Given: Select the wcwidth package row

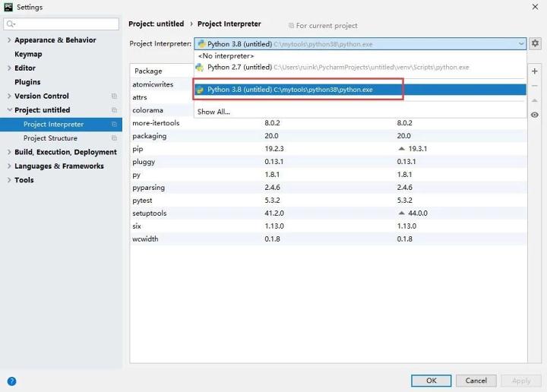Looking at the screenshot, I should 328,239.
